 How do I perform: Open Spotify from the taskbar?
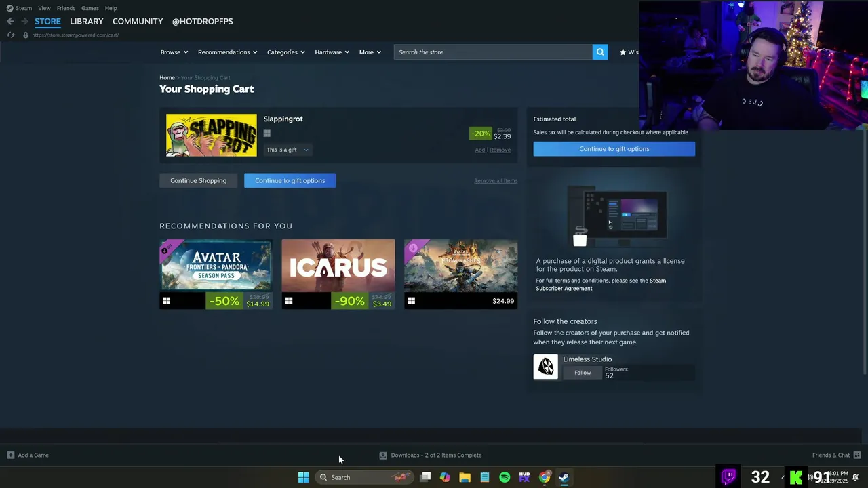[505, 477]
